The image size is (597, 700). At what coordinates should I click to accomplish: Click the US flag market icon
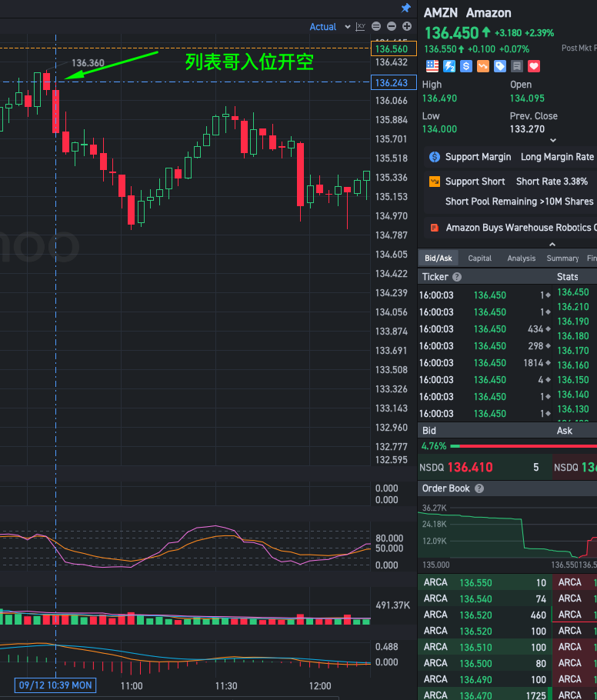tap(432, 66)
